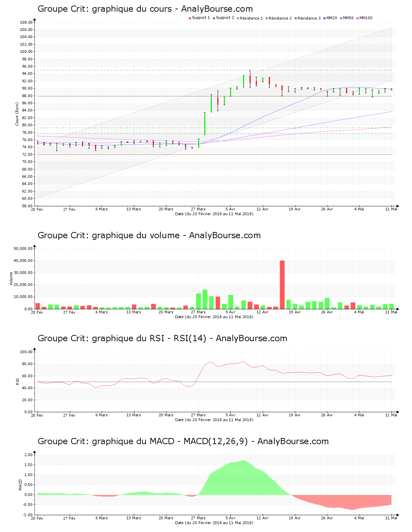The width and height of the screenshot is (412, 532).
Task: Select the MM50 legend label
Action: [348, 18]
